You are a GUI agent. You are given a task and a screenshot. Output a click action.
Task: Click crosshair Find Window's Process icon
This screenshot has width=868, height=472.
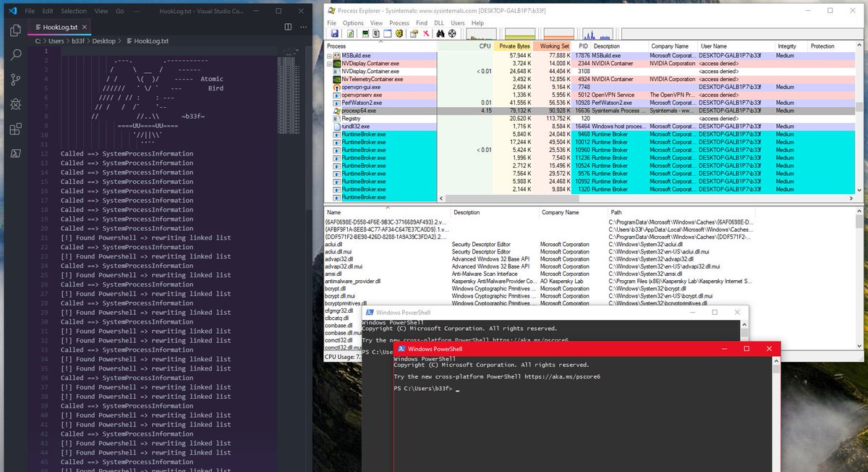(452, 33)
